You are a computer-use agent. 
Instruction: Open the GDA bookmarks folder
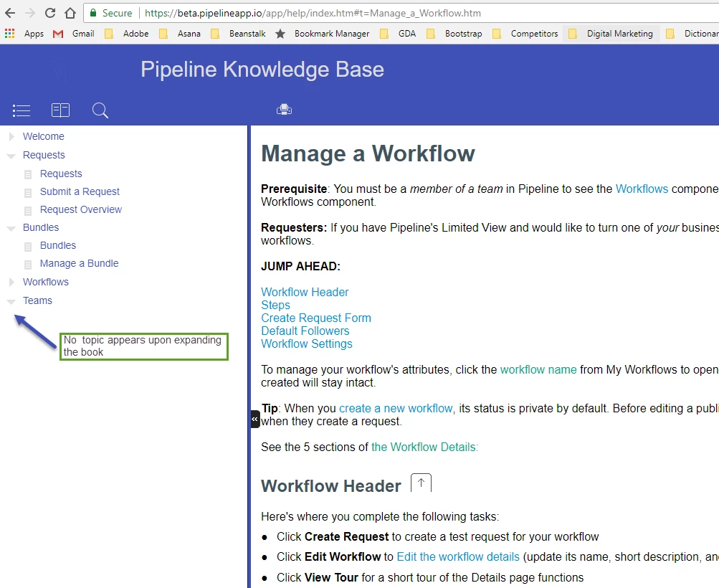coord(398,34)
